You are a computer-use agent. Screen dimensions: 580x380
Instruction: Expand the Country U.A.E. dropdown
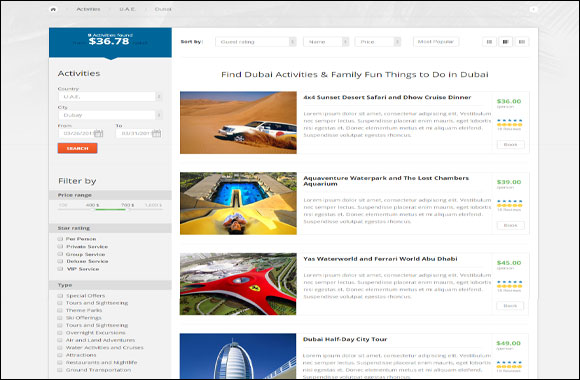point(110,97)
